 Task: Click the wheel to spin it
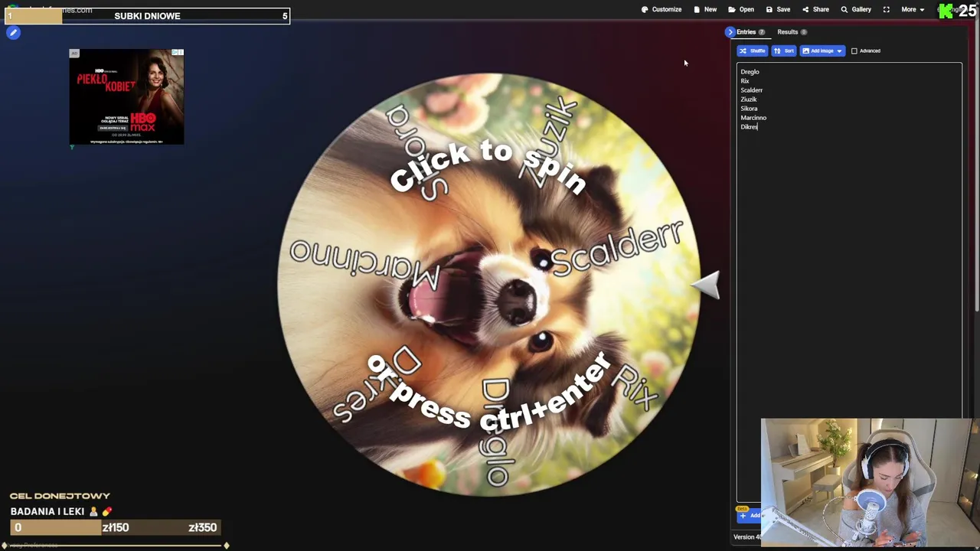(488, 285)
